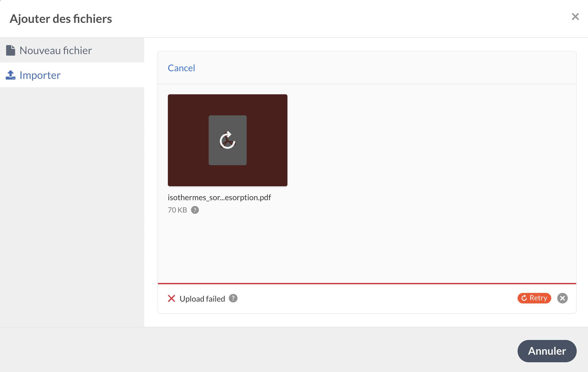Click the Ajouter des fichiers title
588x372 pixels.
61,19
